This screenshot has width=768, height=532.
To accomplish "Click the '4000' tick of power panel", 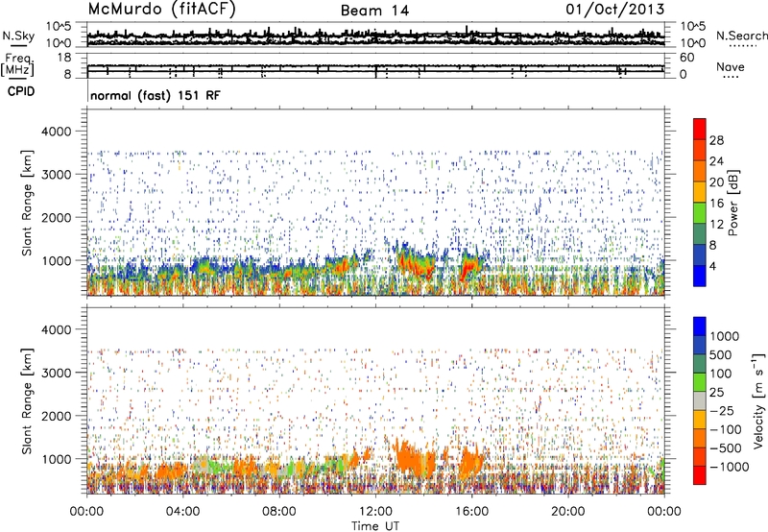I will click(56, 132).
